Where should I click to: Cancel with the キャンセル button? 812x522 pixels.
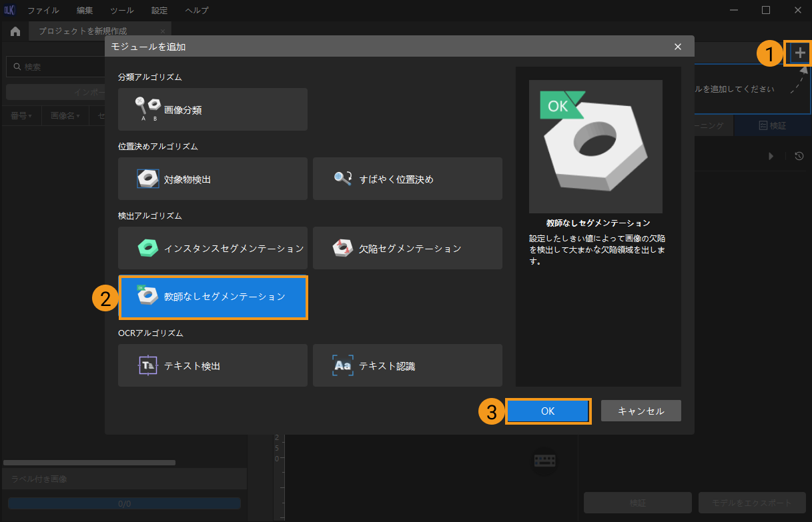pyautogui.click(x=641, y=411)
